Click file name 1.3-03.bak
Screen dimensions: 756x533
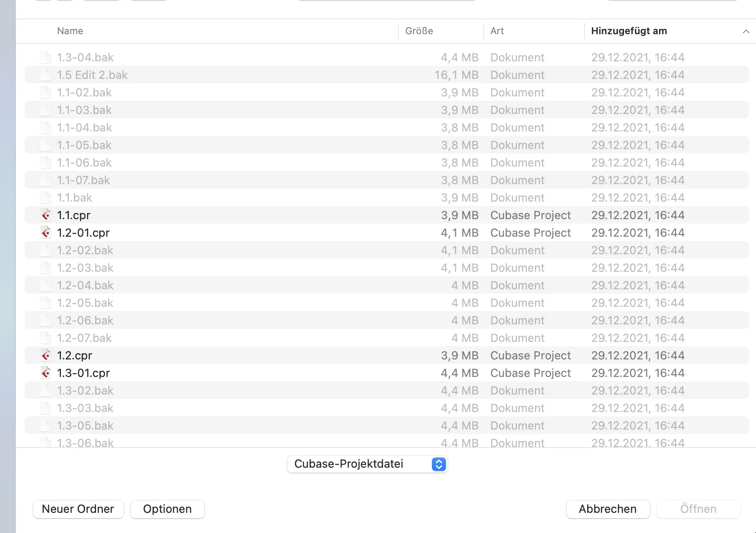tap(86, 408)
